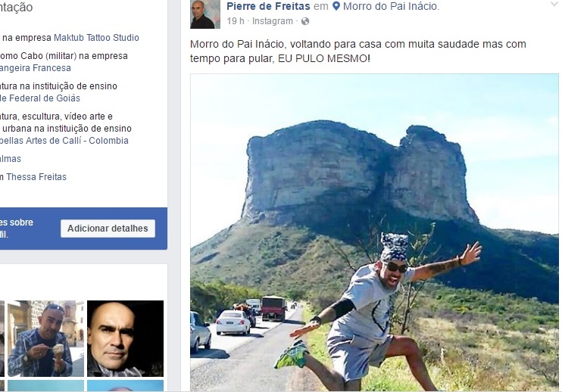Screen dimensions: 562x392
Task: Open the Morro do Pai Inácio location link
Action: pyautogui.click(x=391, y=6)
